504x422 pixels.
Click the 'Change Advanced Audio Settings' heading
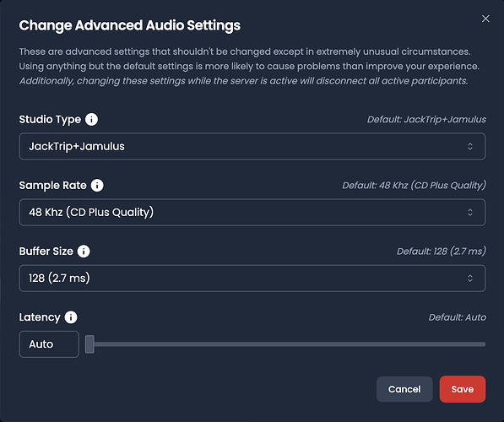129,25
